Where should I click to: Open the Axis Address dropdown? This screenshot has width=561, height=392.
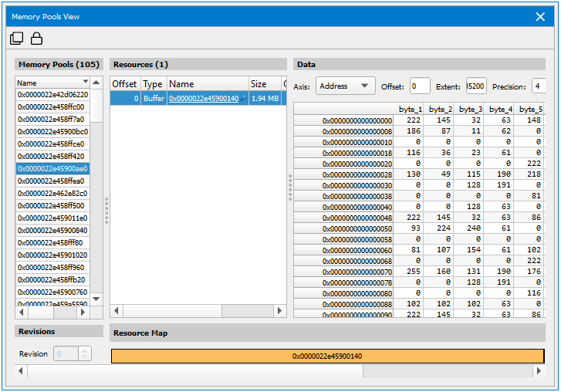coord(345,86)
